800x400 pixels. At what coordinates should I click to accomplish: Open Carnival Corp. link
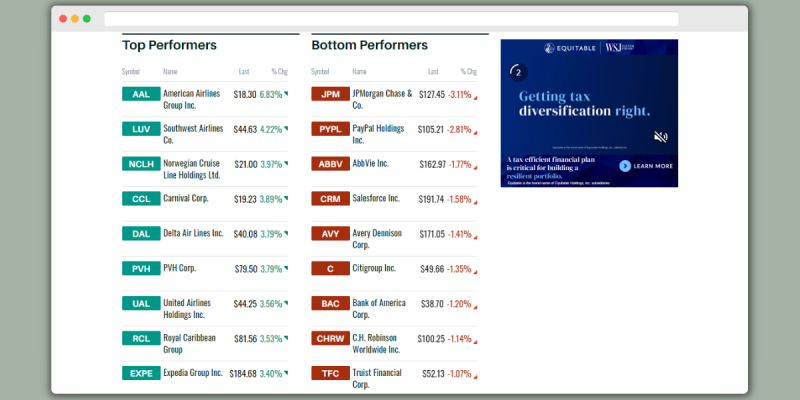click(186, 198)
